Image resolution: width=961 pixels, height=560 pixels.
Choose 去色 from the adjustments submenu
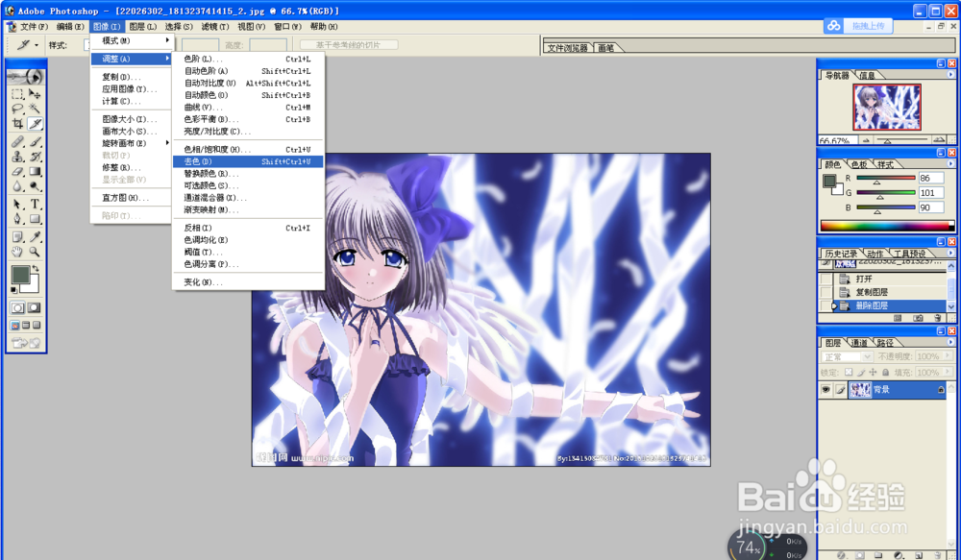[x=248, y=161]
